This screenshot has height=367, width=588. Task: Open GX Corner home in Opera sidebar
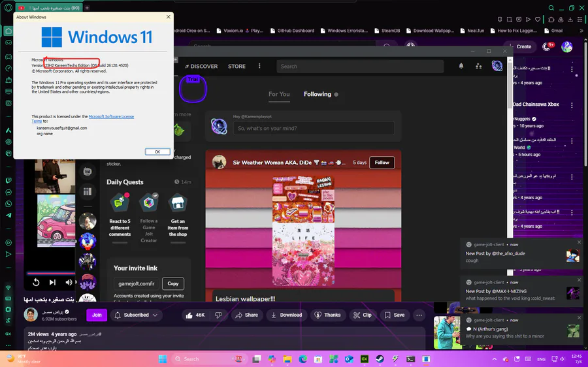tap(8, 31)
